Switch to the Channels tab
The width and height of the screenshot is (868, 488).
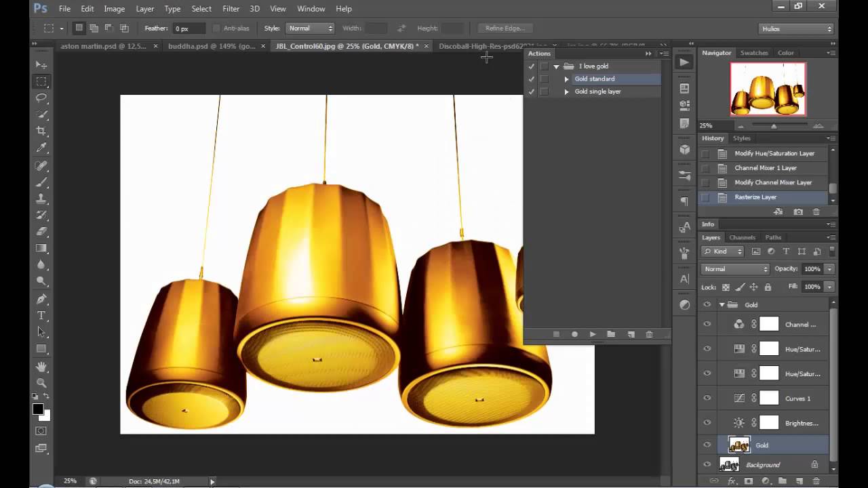coord(742,237)
